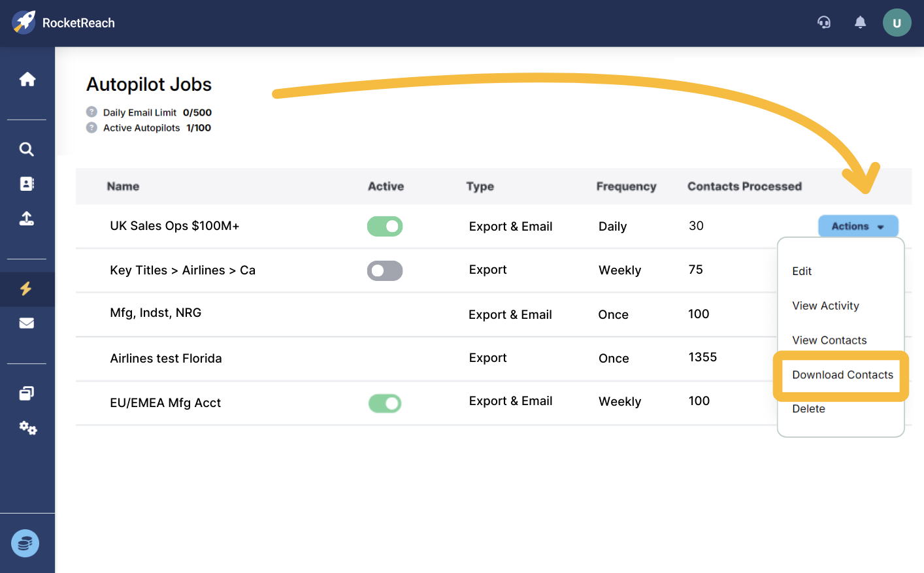Open Autopilot lightning bolt icon
The width and height of the screenshot is (924, 573).
coord(27,289)
